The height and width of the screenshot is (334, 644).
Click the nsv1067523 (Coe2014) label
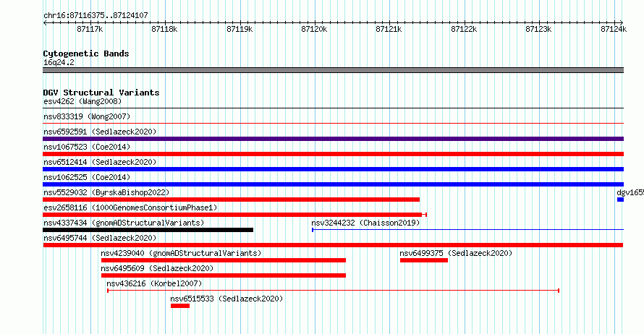click(x=87, y=147)
